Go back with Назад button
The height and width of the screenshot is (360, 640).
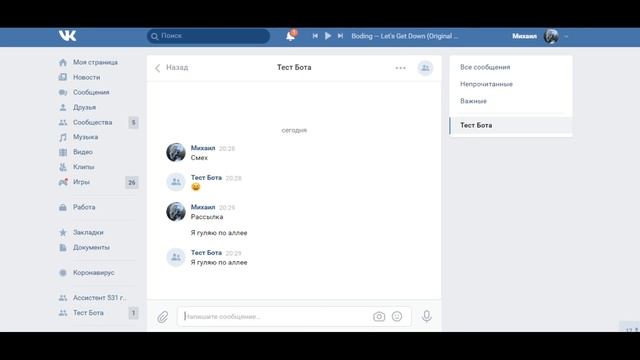[x=171, y=68]
